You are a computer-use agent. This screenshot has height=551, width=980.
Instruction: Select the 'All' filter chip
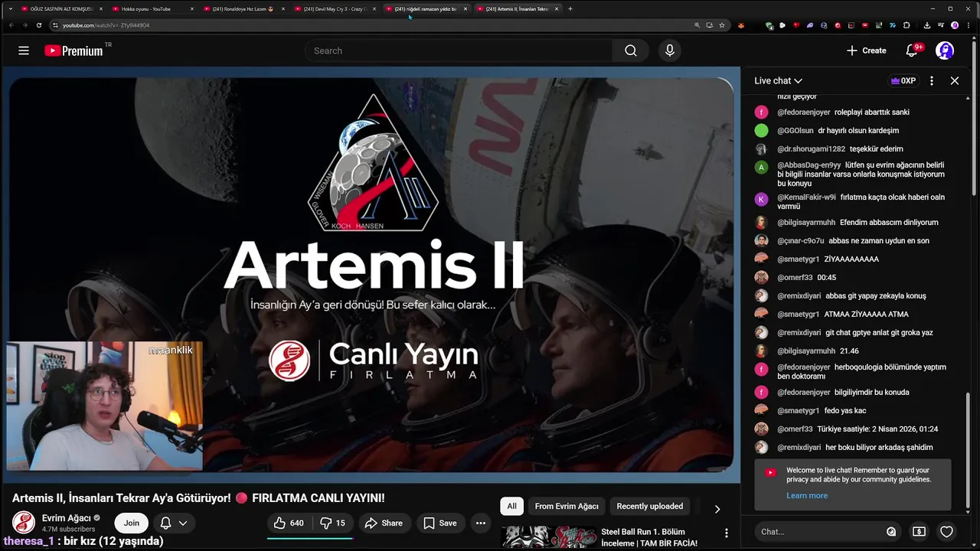click(x=511, y=507)
